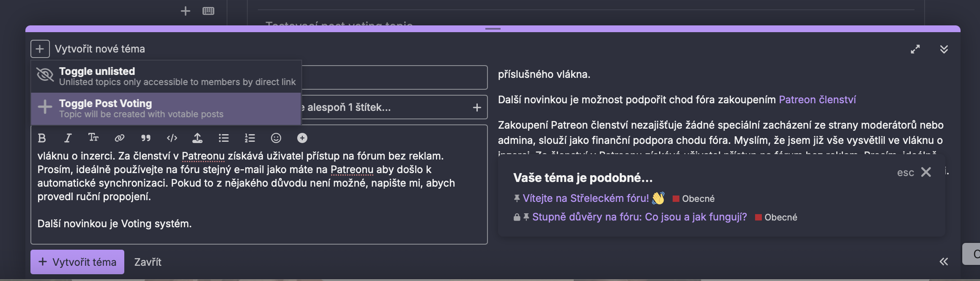This screenshot has height=281, width=980.
Task: Open the composer actions plus menu
Action: pos(40,49)
